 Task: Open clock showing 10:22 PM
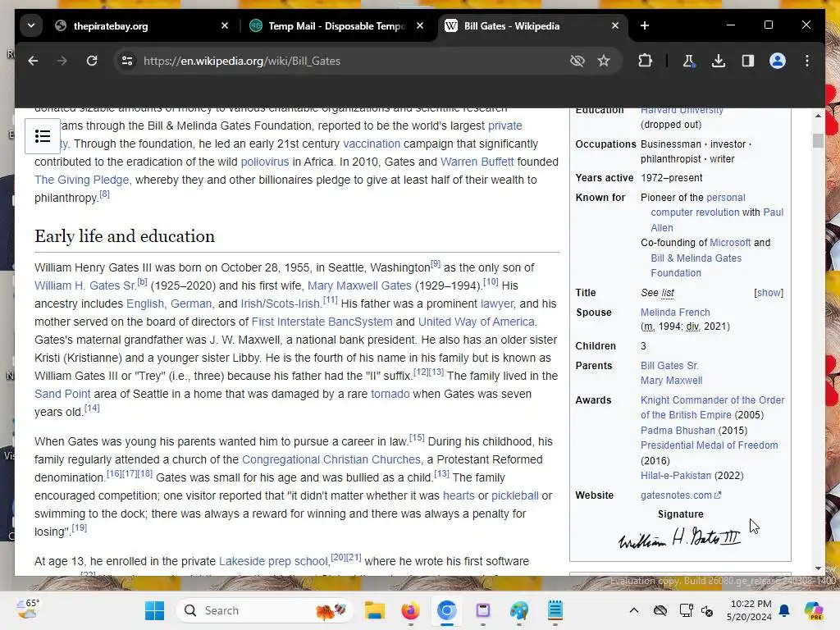[x=750, y=610]
